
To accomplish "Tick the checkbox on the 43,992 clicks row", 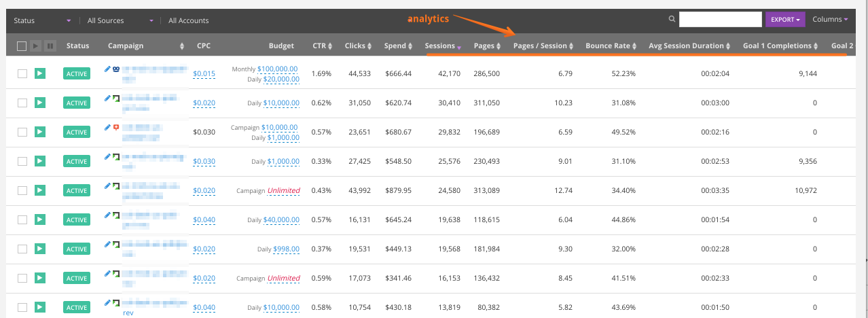I will pyautogui.click(x=22, y=190).
